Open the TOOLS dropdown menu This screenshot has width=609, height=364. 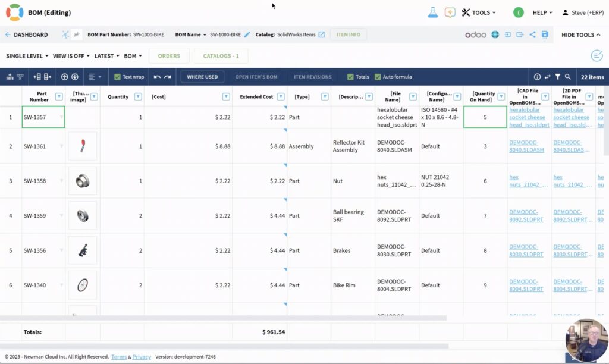click(x=479, y=12)
